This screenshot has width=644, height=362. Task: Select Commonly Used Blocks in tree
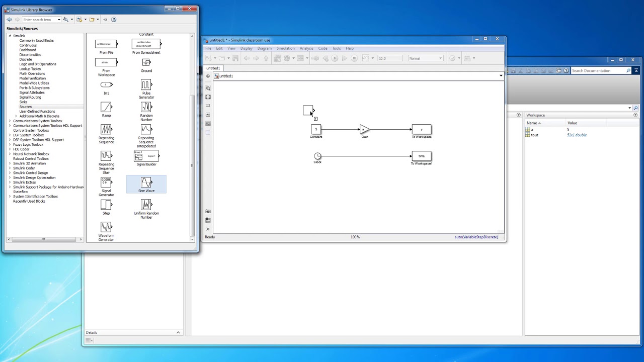tap(37, 41)
